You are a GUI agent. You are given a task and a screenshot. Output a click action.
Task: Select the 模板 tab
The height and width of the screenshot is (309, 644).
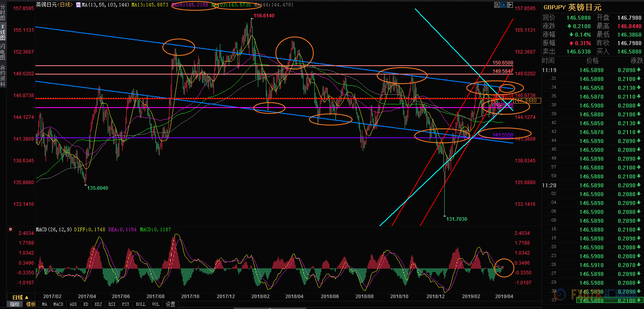pyautogui.click(x=31, y=304)
